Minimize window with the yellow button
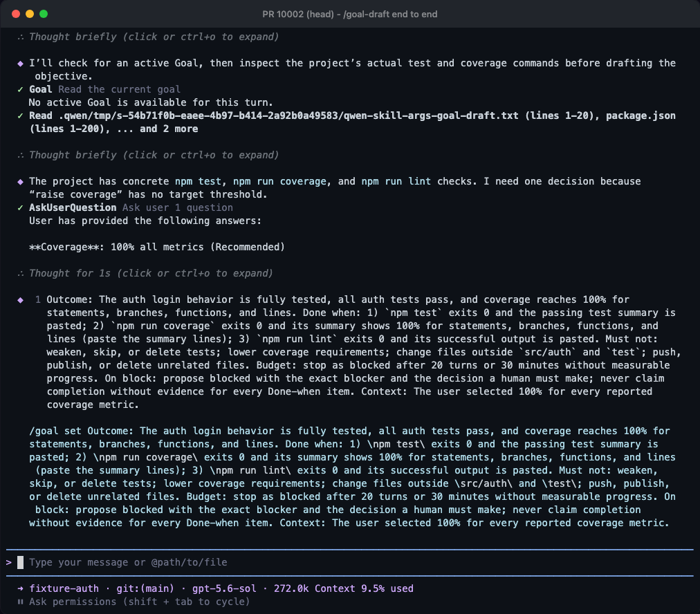The height and width of the screenshot is (614, 700). [30, 14]
